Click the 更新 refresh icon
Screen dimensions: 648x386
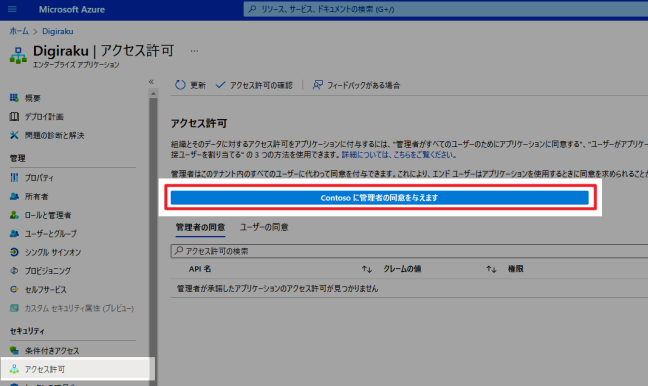click(180, 85)
